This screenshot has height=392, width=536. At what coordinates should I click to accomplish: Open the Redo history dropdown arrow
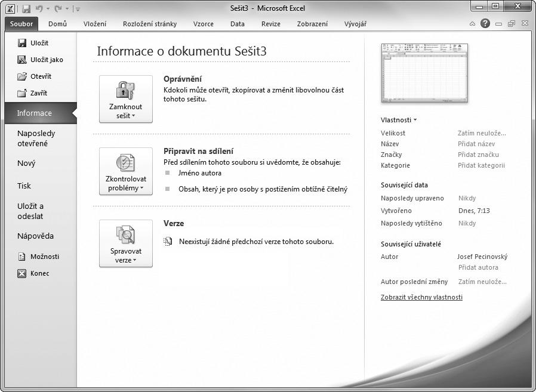coord(67,9)
